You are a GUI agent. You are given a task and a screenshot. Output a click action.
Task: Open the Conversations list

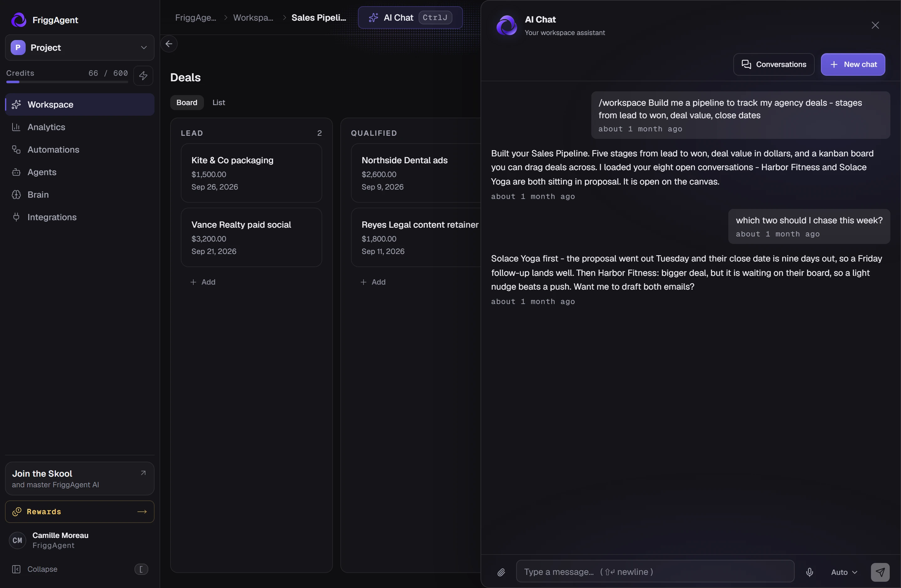pos(773,64)
